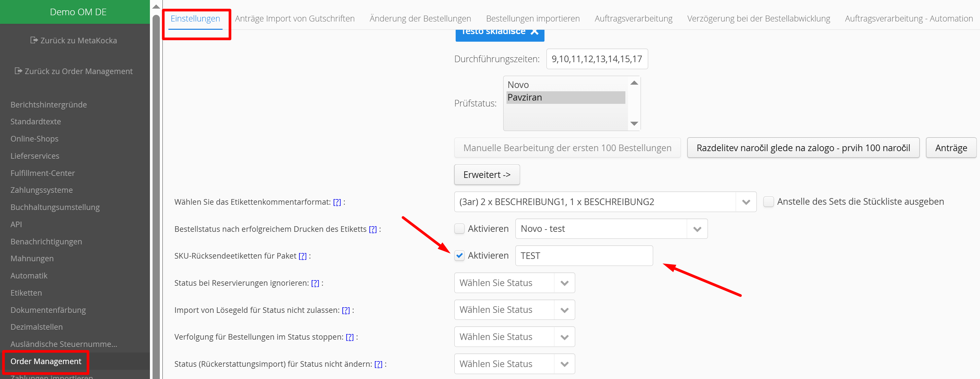The height and width of the screenshot is (379, 980).
Task: Open the Novo - test status dropdown
Action: (x=697, y=229)
